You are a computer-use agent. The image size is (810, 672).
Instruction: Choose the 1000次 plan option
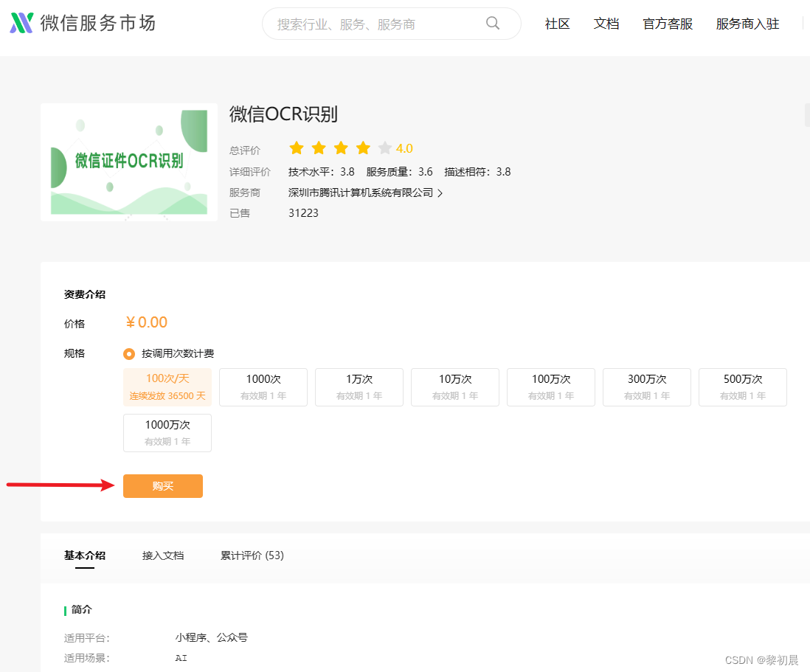(x=263, y=387)
